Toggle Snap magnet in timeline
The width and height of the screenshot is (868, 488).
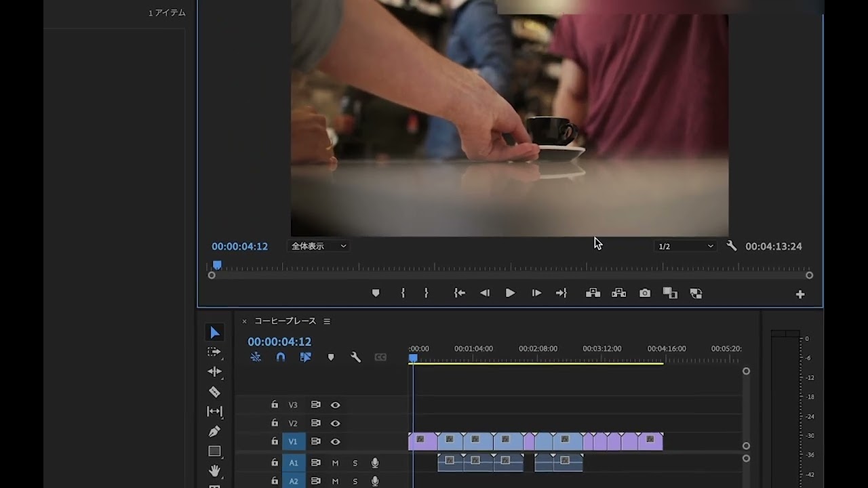281,357
